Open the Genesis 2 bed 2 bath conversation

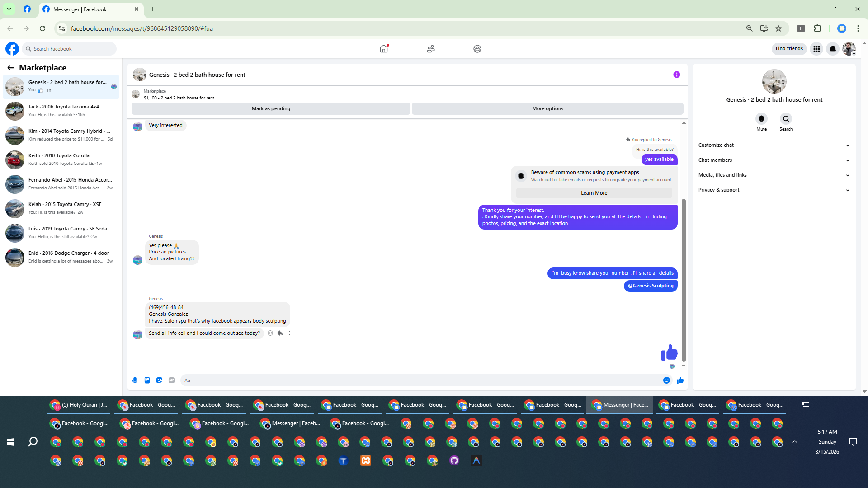61,86
